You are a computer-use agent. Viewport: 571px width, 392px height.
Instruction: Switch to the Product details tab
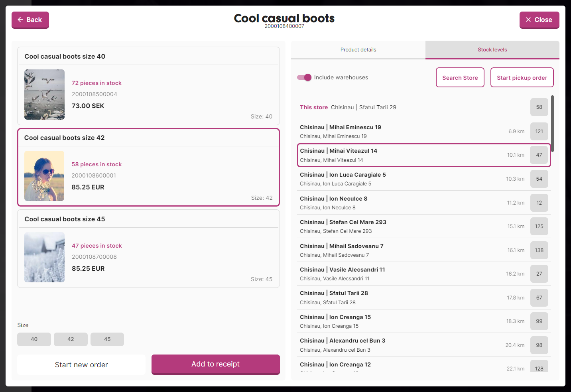pyautogui.click(x=358, y=49)
